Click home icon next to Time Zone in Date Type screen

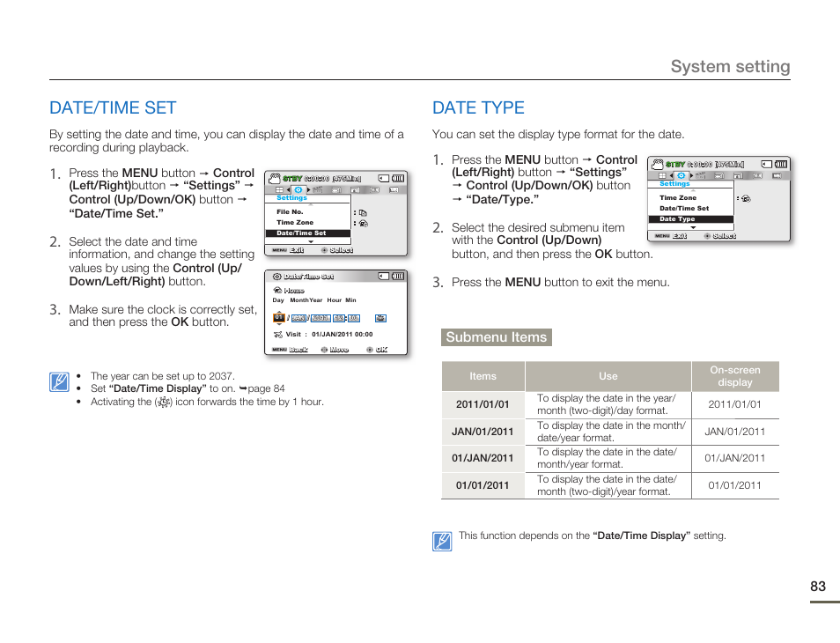pyautogui.click(x=747, y=198)
